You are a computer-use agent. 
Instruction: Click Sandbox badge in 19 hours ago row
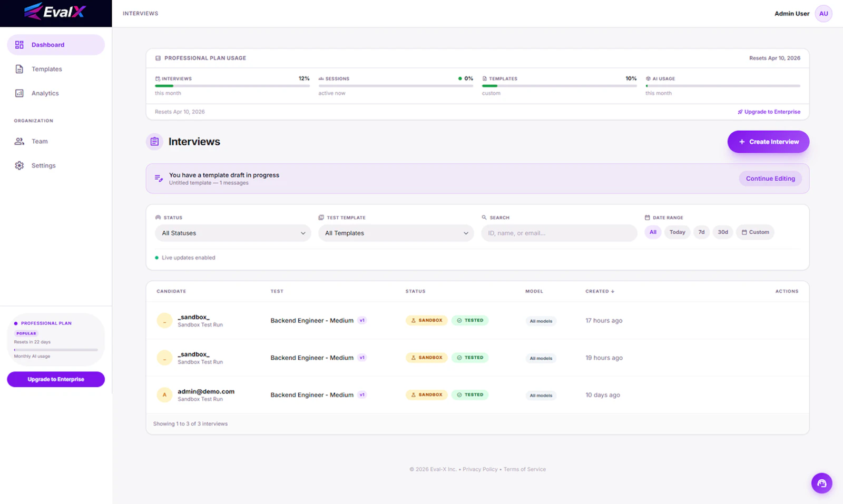pos(427,358)
